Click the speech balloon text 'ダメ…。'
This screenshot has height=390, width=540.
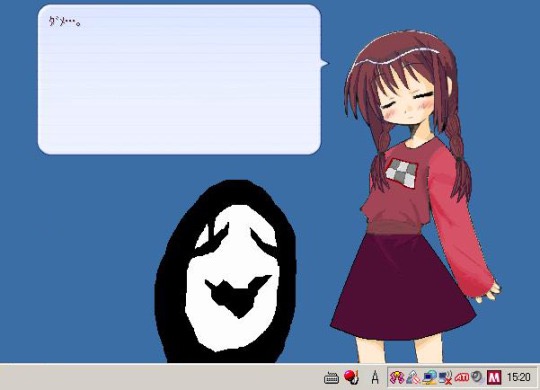coord(65,22)
